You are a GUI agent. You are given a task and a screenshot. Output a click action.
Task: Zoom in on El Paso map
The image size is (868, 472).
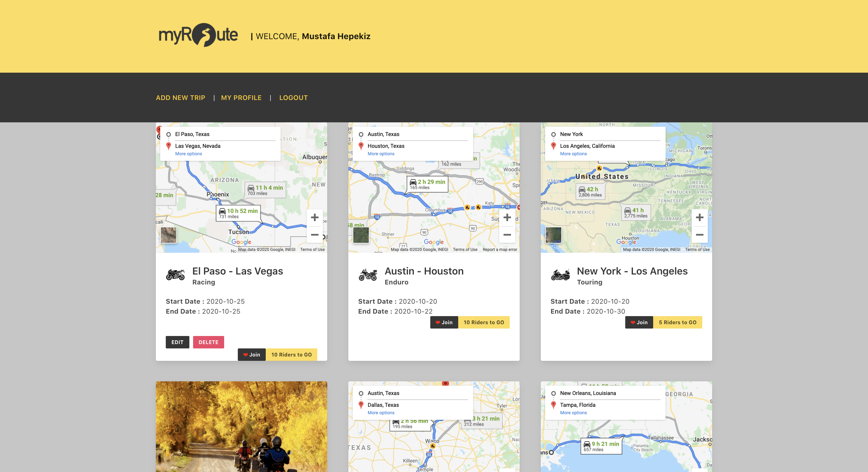pyautogui.click(x=314, y=217)
